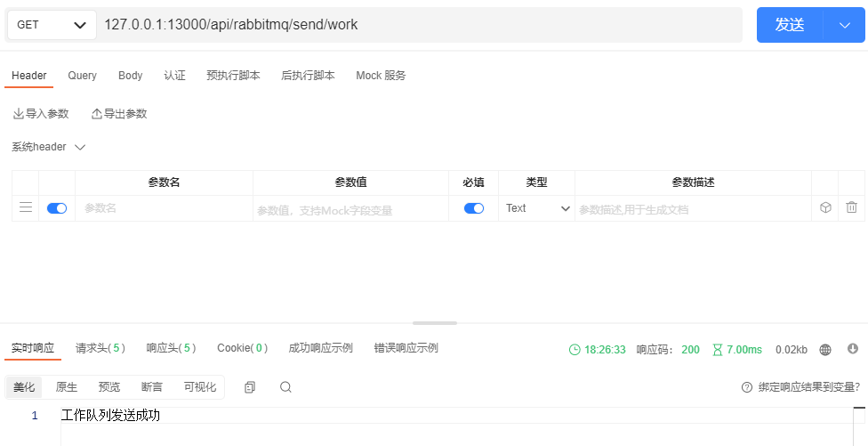Click the globe icon in response bar

click(825, 350)
